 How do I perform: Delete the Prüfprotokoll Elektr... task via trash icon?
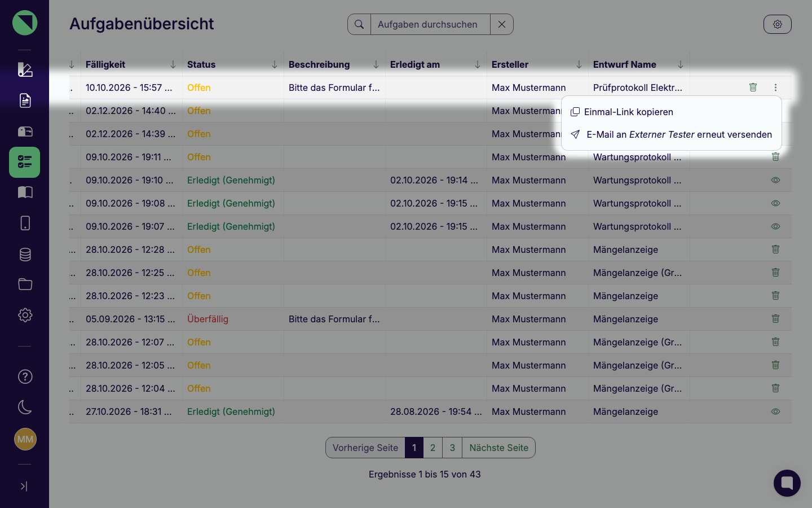coord(753,87)
